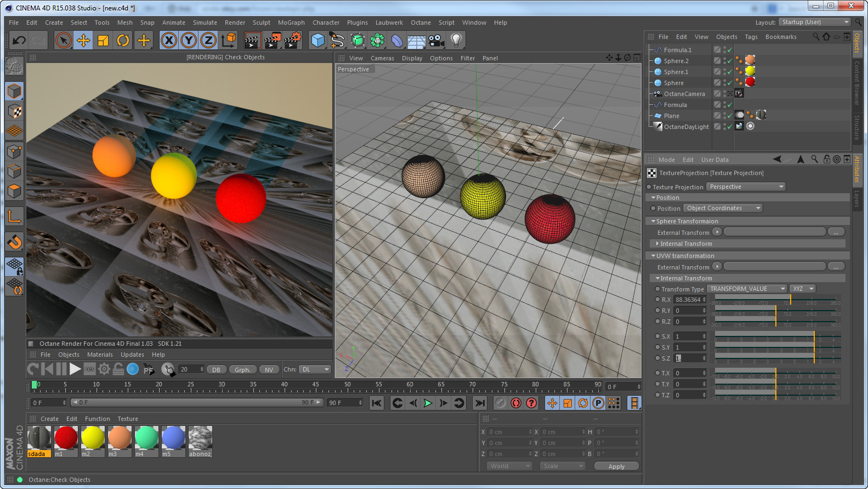This screenshot has height=489, width=868.
Task: Switch the coordinate system icon
Action: pos(229,40)
